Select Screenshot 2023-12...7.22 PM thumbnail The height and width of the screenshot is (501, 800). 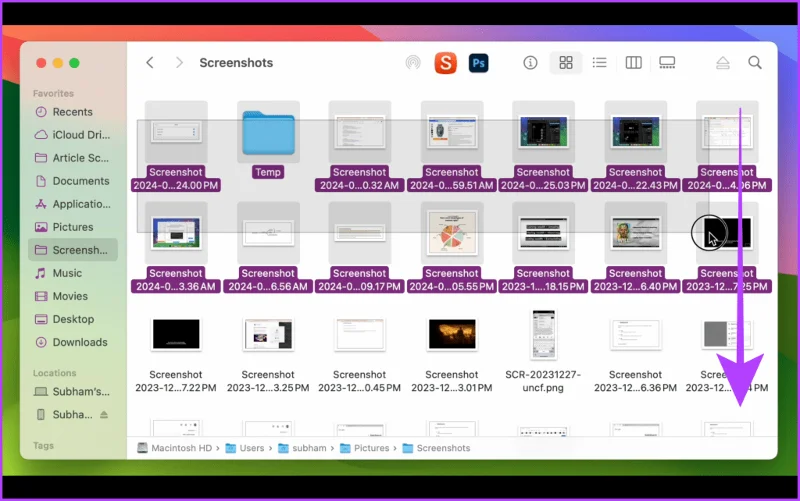pyautogui.click(x=176, y=334)
